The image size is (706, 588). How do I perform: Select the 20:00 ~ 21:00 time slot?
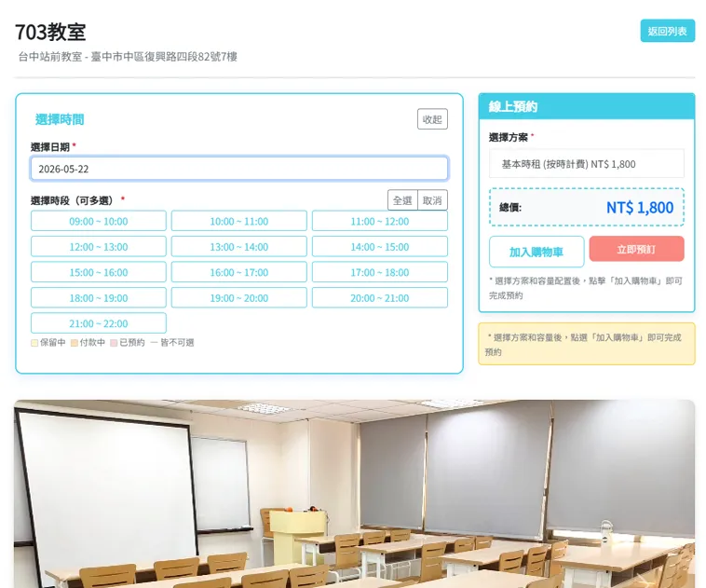click(x=380, y=298)
